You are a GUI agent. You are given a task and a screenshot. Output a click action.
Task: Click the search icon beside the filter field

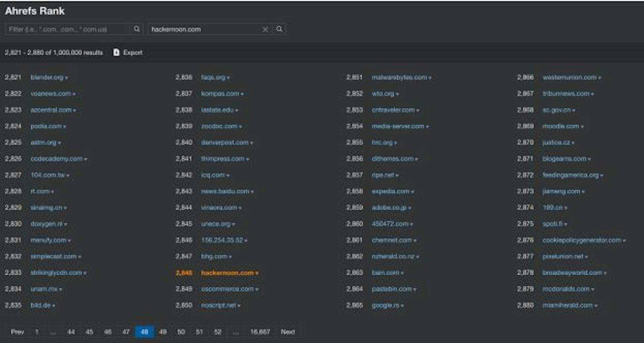coord(137,29)
